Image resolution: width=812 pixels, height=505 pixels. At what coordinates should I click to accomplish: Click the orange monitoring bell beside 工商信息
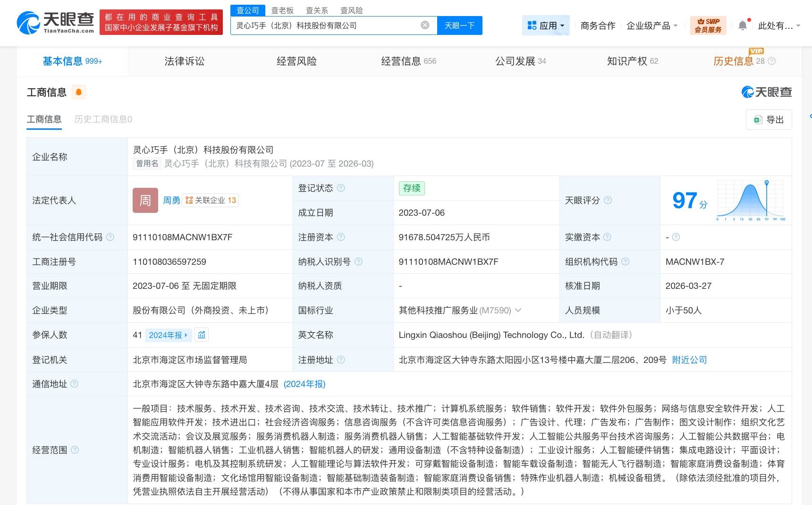coord(79,92)
